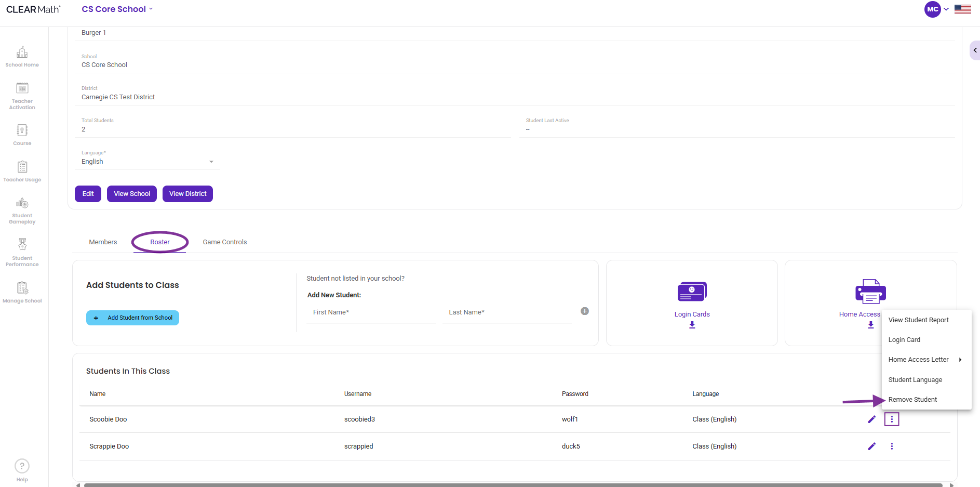This screenshot has width=980, height=487.
Task: Edit Scrappie Doo with the pencil icon
Action: (x=871, y=446)
